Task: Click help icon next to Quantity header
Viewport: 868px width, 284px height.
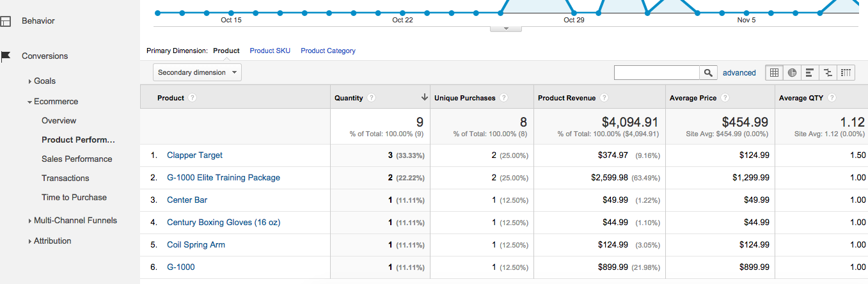Action: [x=372, y=98]
